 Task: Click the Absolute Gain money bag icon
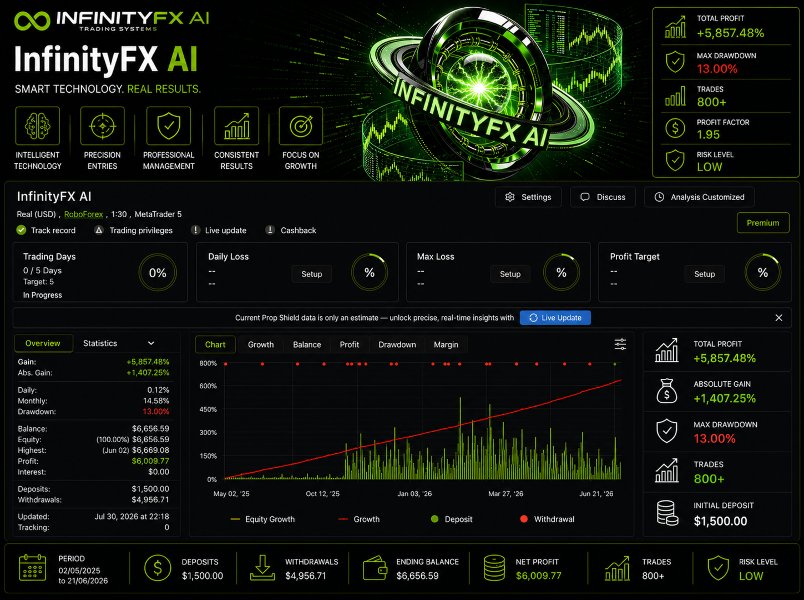coord(667,391)
